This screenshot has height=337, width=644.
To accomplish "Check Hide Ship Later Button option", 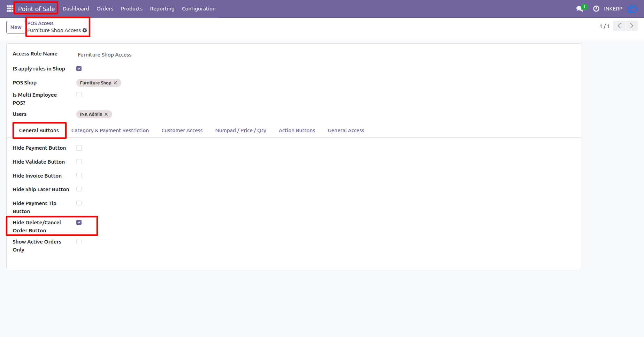I will coord(79,189).
